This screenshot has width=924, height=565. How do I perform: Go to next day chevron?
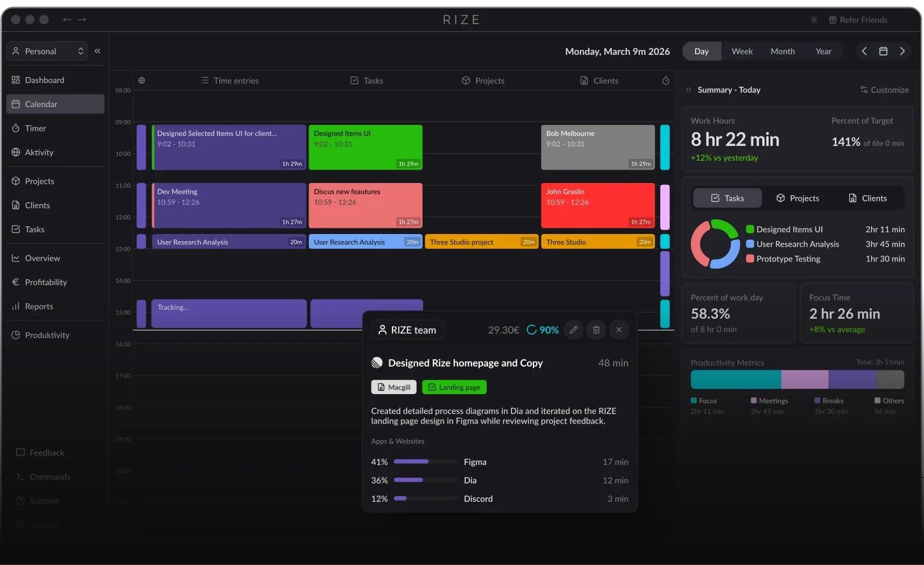click(902, 51)
